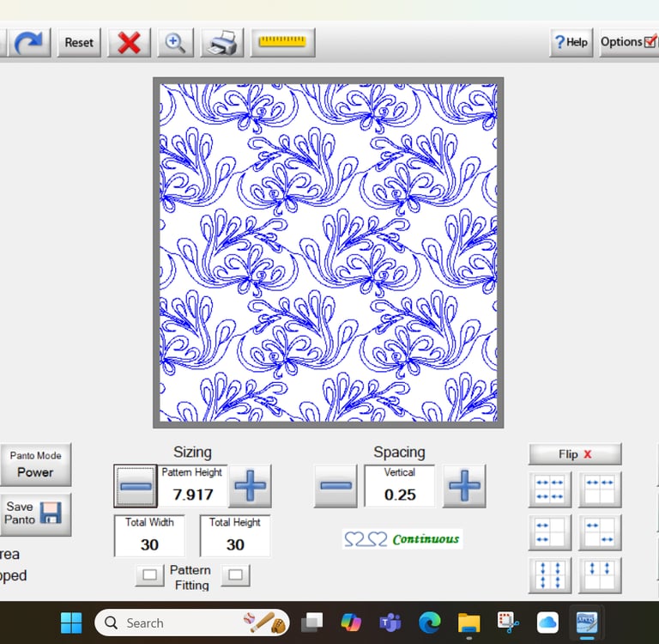Toggle the Continuous stitching mode

[402, 539]
